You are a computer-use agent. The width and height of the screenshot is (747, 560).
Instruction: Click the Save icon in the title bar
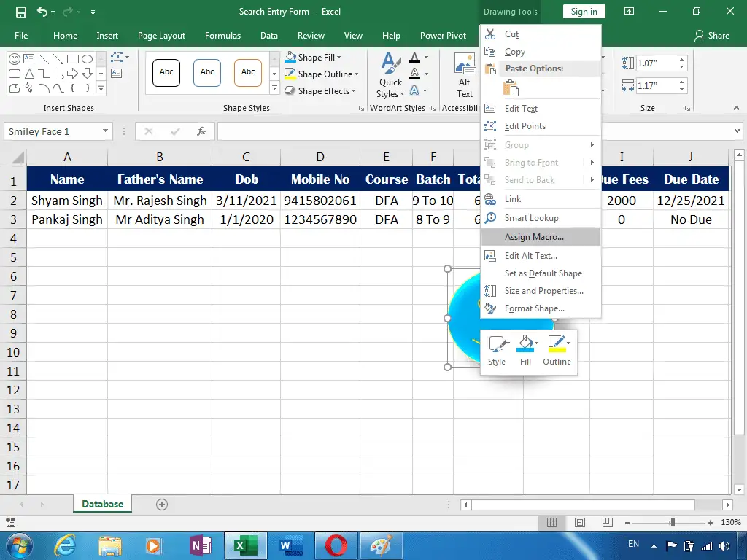[21, 12]
